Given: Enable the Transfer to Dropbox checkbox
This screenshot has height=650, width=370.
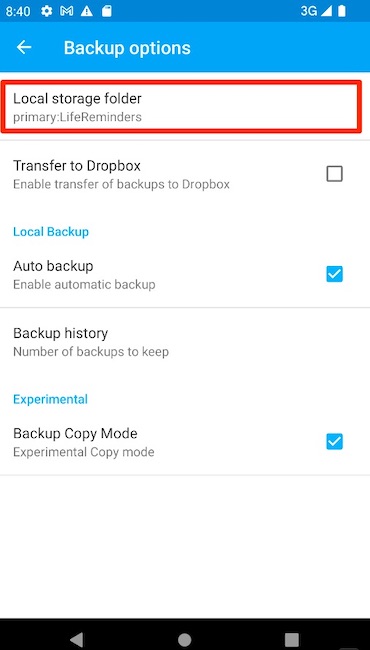Looking at the screenshot, I should 334,174.
